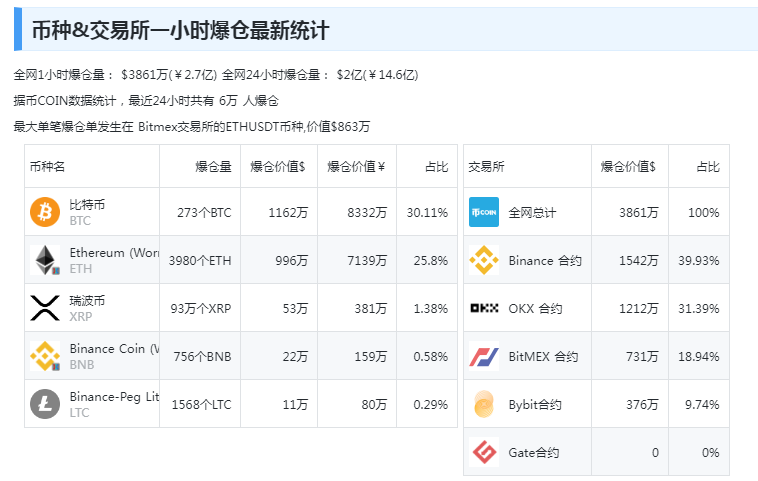Click the Bitcoin BTC coin icon

[x=45, y=212]
